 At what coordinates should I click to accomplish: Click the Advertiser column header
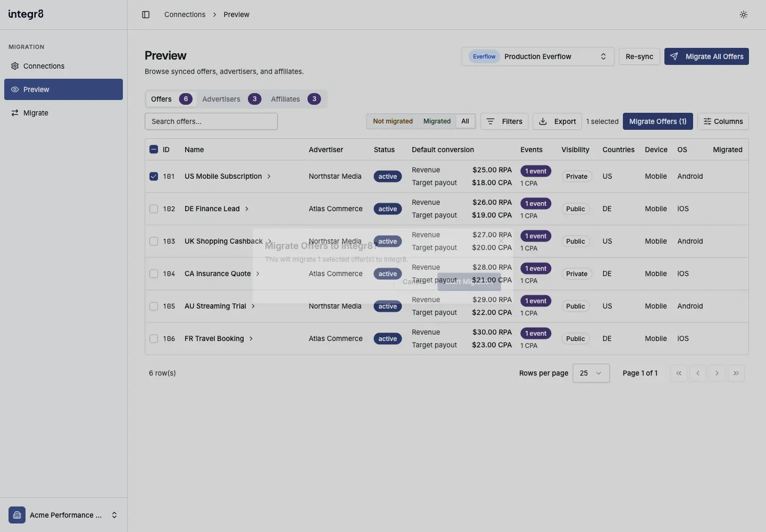click(326, 149)
